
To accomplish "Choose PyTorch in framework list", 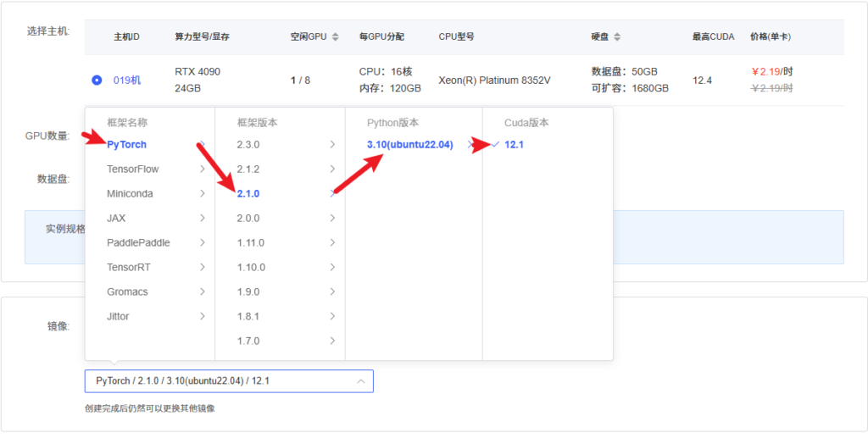I will tap(126, 145).
